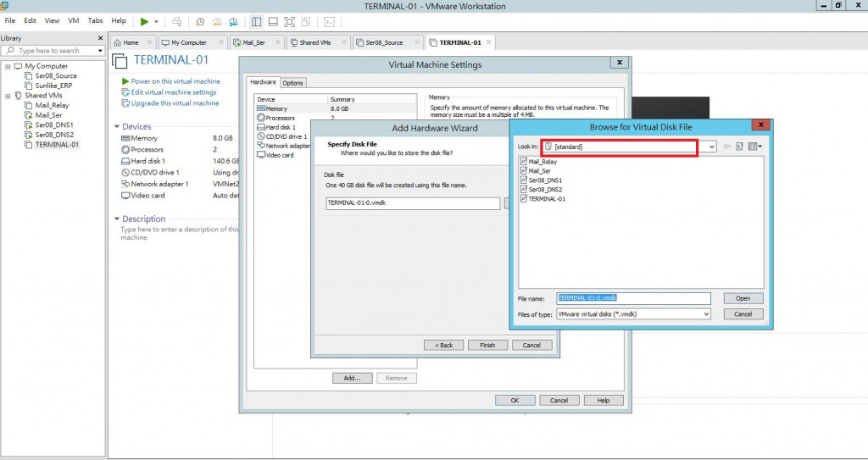Screen dimensions: 868x460
Task: Open the Library search options dropdown arrow
Action: click(100, 50)
